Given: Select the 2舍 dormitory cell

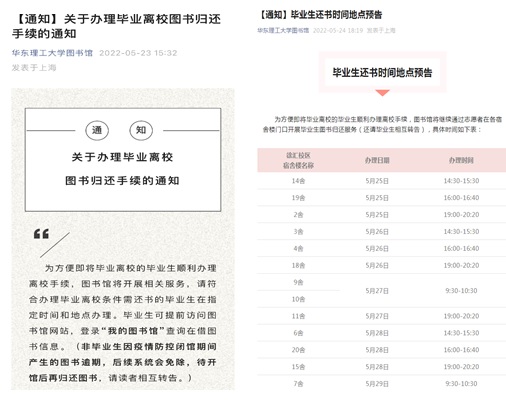Looking at the screenshot, I should 298,215.
